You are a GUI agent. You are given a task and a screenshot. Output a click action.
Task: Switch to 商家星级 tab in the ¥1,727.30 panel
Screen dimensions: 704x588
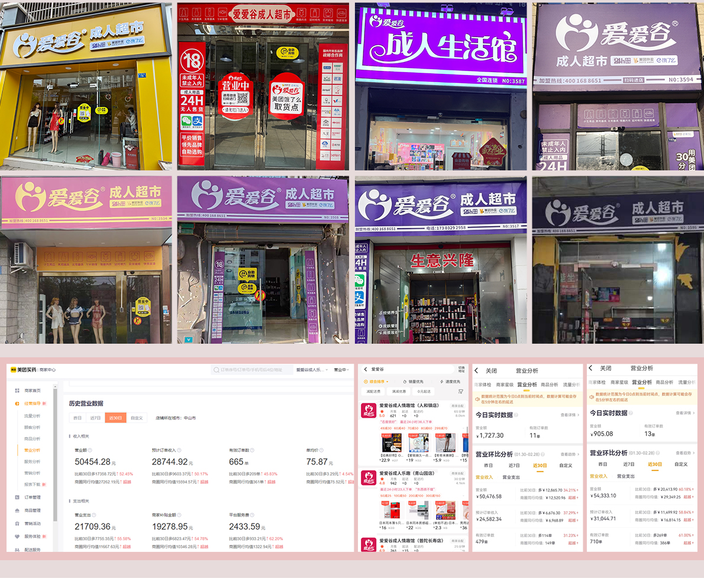[505, 385]
